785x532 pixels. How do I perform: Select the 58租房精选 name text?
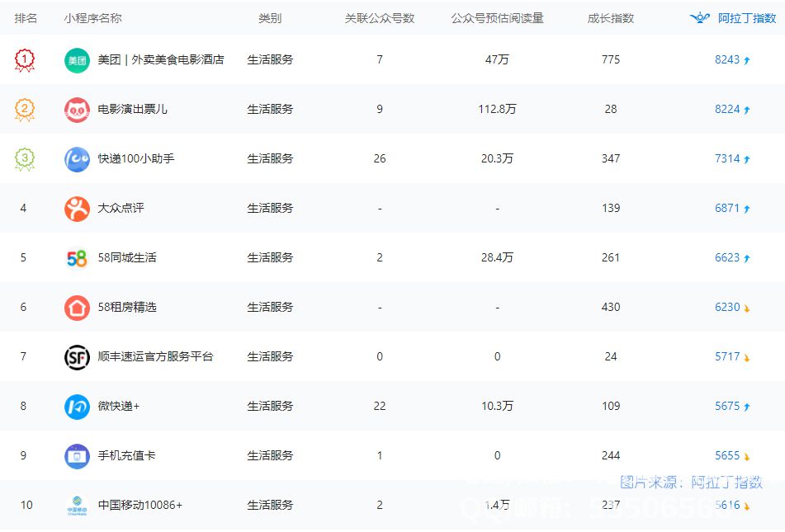127,308
